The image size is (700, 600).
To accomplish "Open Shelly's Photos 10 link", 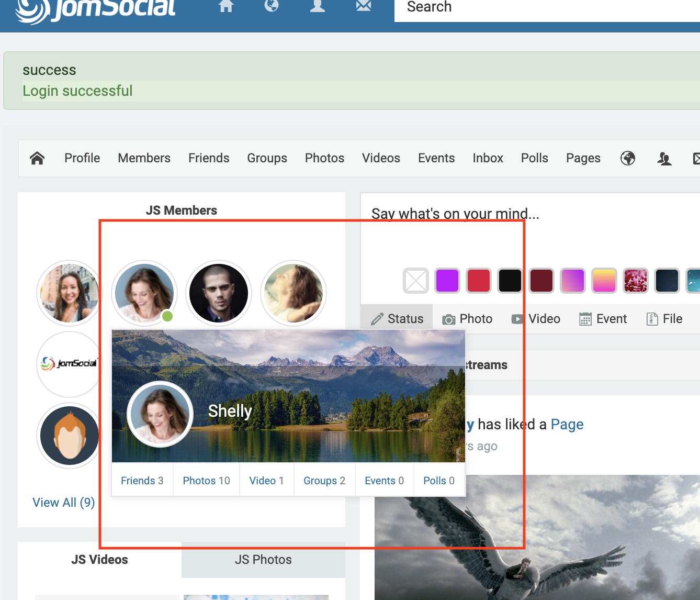I will pos(206,481).
